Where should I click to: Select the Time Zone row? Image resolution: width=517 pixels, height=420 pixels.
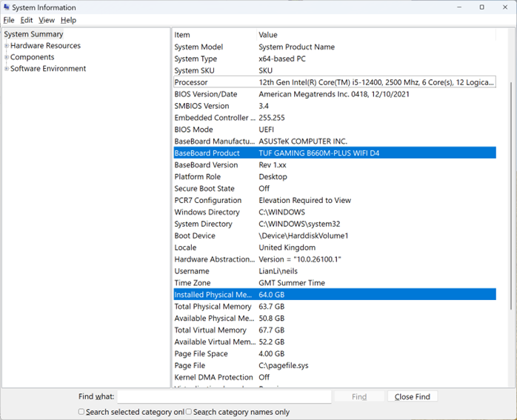335,283
